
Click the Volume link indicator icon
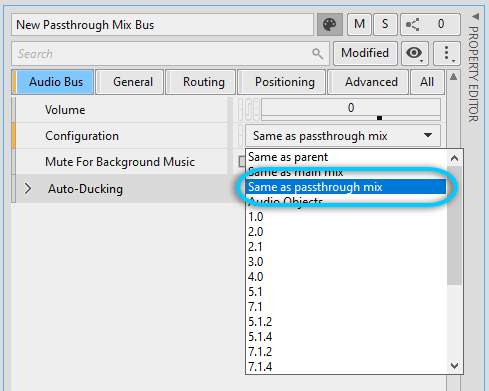coord(249,109)
